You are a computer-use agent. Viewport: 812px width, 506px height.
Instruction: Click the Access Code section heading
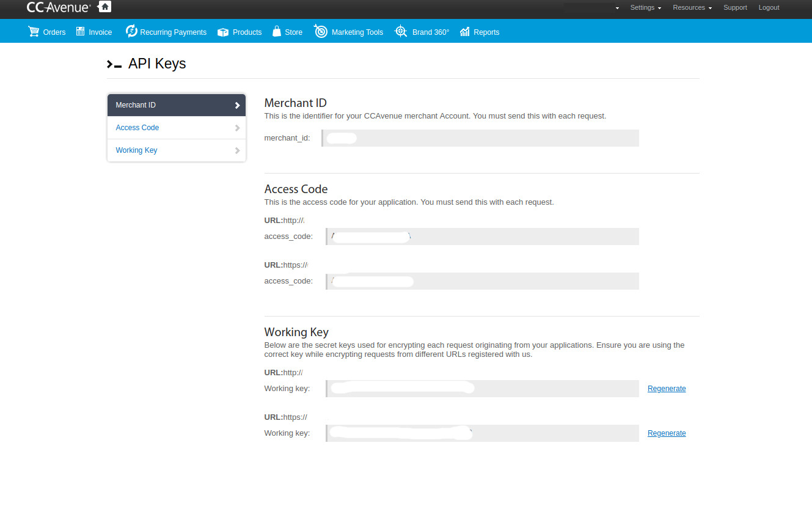pyautogui.click(x=296, y=189)
